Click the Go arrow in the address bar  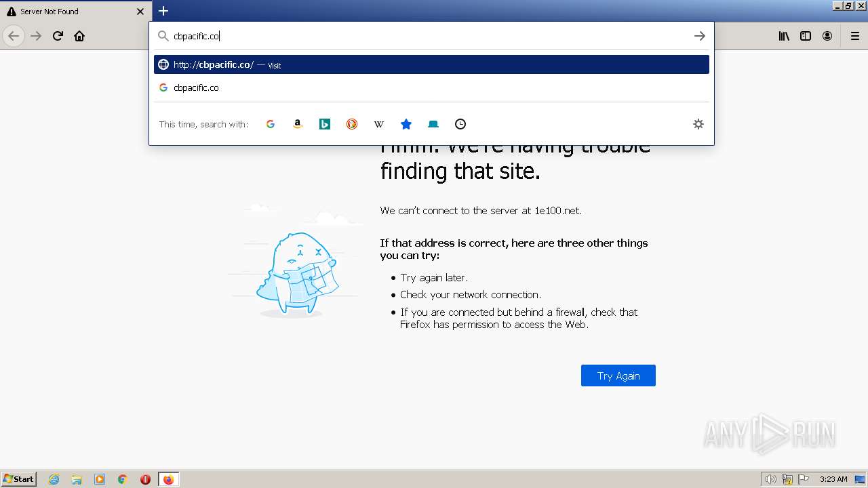[x=700, y=36]
